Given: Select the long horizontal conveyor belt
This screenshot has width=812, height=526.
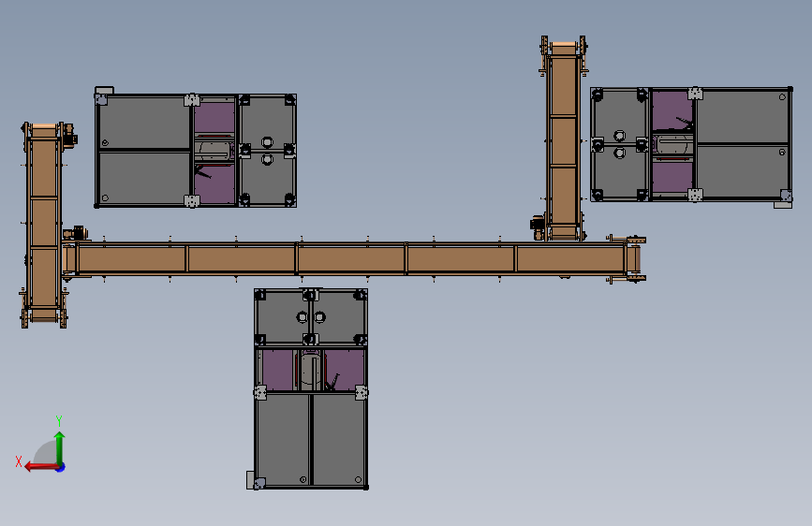Looking at the screenshot, I should pos(351,258).
